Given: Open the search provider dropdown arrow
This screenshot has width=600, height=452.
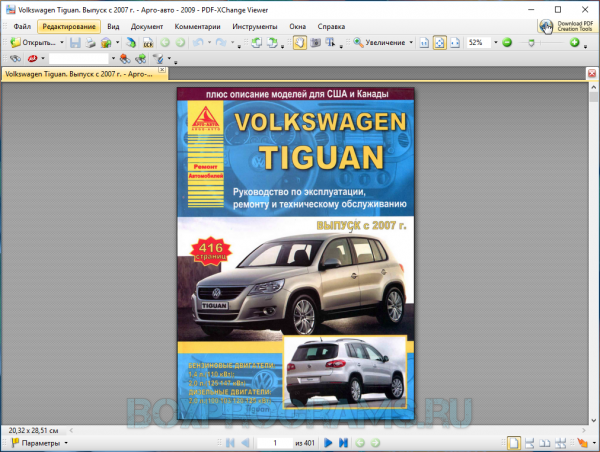Looking at the screenshot, I should tap(42, 59).
